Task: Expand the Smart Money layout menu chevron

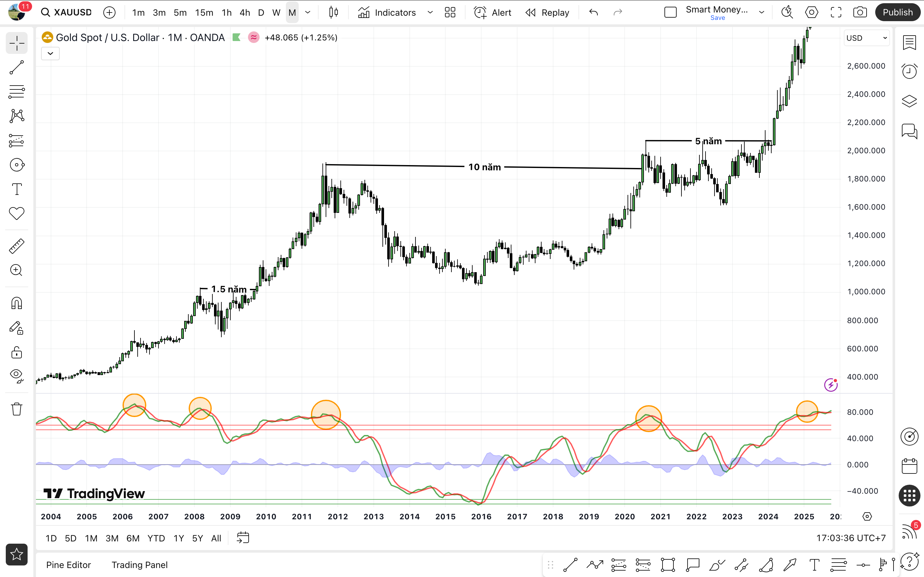Action: (762, 12)
